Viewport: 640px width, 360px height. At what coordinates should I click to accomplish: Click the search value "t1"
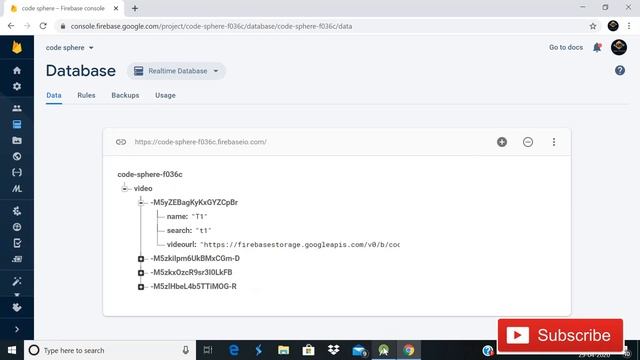[203, 231]
